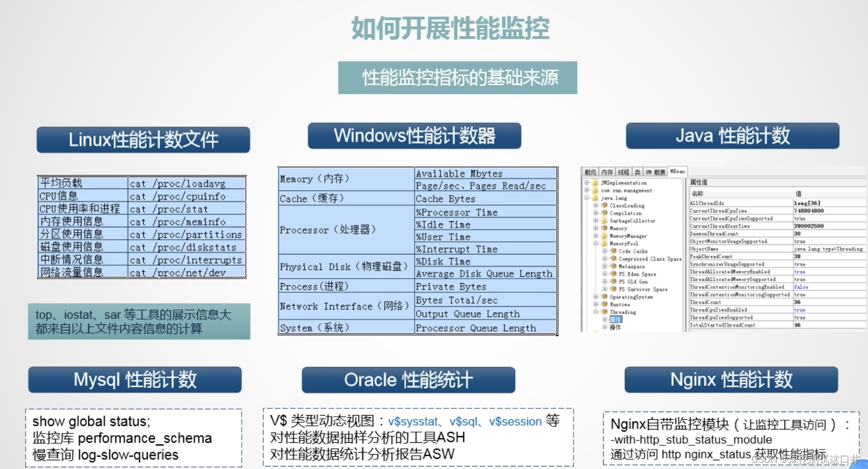This screenshot has height=469, width=868.
Task: Switch to the 线程 tab
Action: click(x=624, y=172)
